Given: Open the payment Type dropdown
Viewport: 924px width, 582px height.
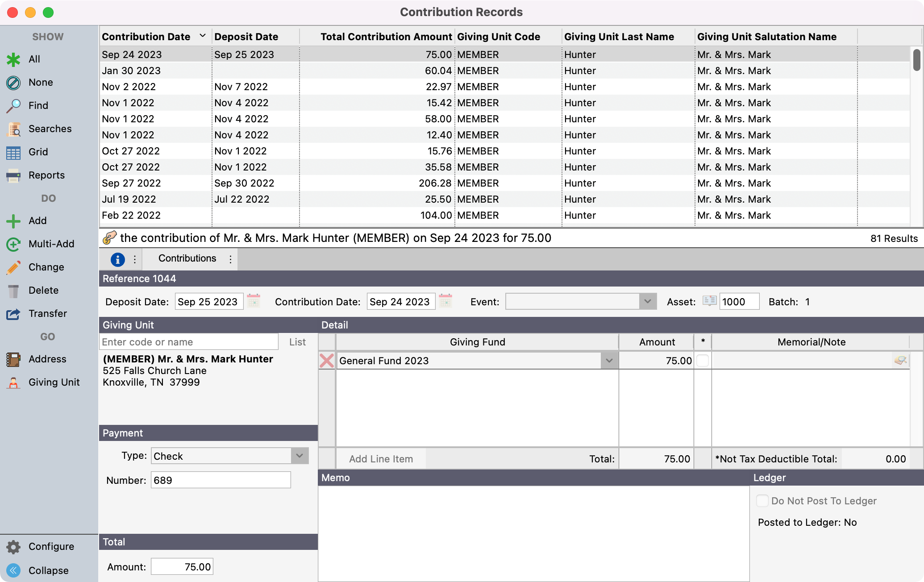Looking at the screenshot, I should pos(300,456).
